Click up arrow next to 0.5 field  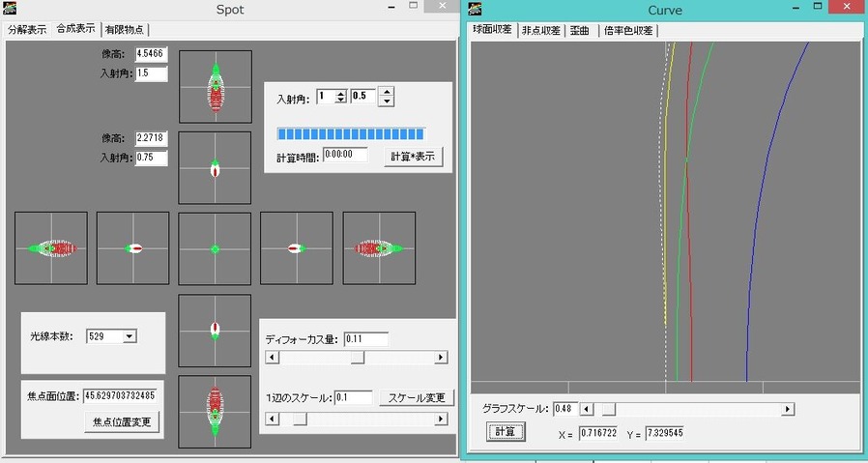387,92
